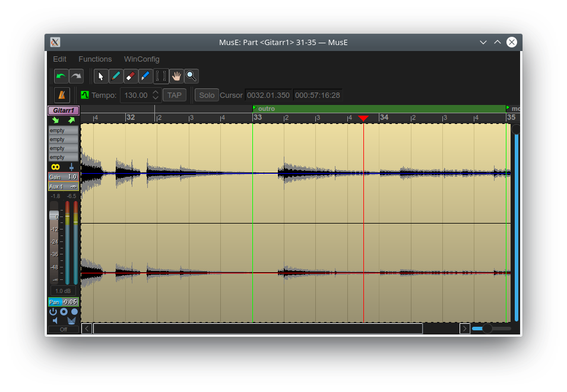Select the Pan hand tool
The height and width of the screenshot is (392, 567).
(x=176, y=76)
